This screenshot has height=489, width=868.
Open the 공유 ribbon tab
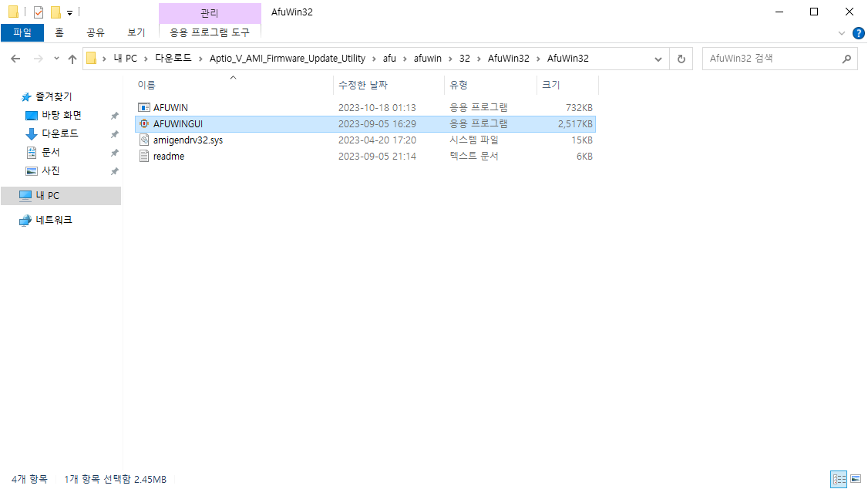96,32
